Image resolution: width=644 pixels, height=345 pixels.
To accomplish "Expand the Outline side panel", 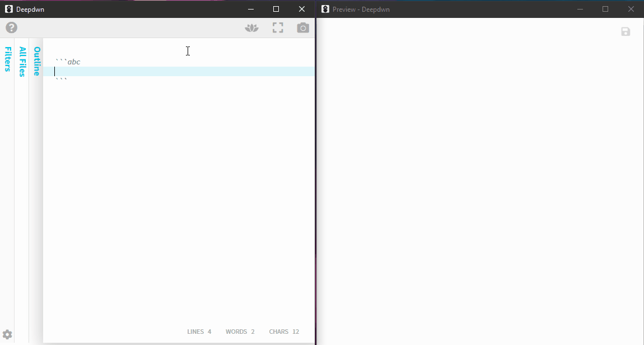I will 36,61.
